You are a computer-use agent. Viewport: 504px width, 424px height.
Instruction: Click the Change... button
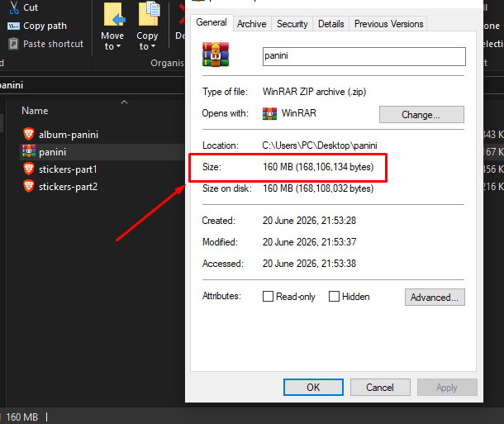(421, 115)
